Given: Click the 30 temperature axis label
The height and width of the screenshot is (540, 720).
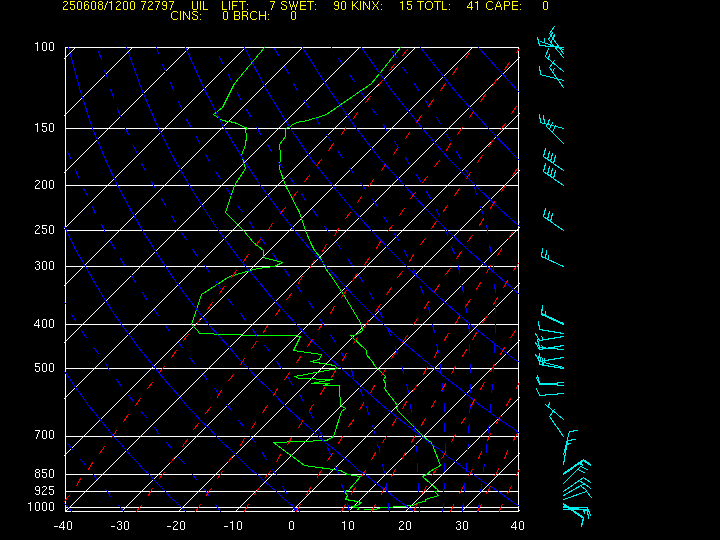Looking at the screenshot, I should (461, 526).
